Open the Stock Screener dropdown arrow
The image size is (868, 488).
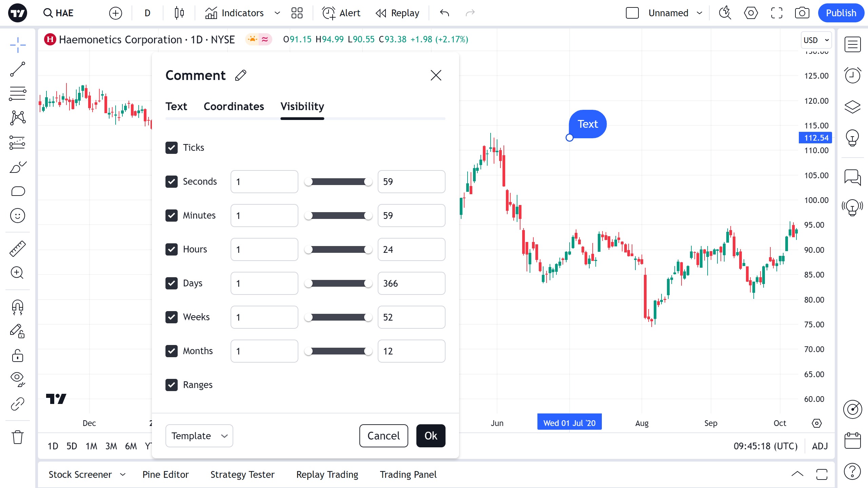(123, 474)
